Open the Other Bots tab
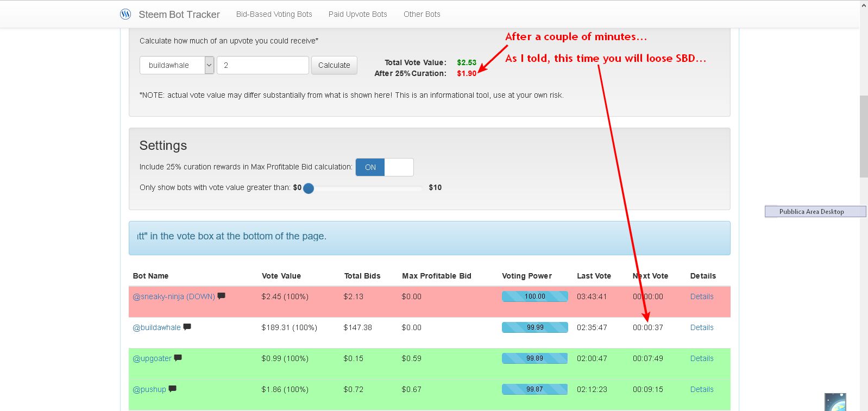The width and height of the screenshot is (868, 411). 422,14
